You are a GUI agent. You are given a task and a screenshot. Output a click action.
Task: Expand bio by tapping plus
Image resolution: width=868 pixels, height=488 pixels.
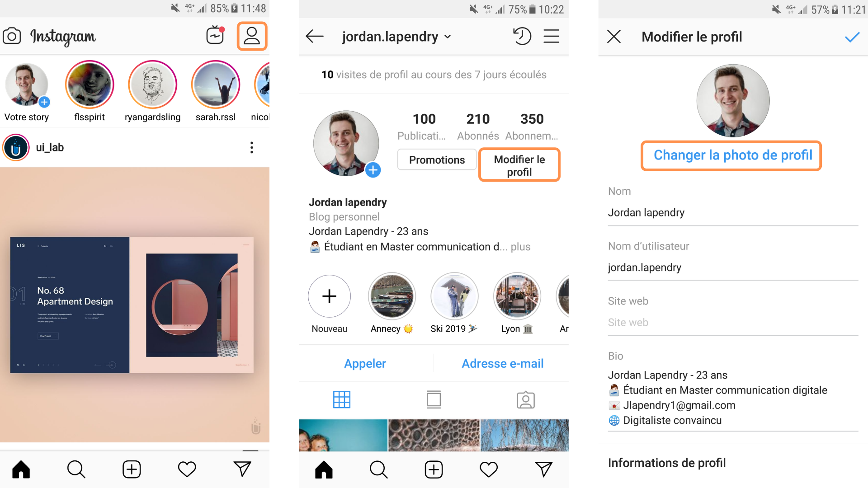pos(521,247)
